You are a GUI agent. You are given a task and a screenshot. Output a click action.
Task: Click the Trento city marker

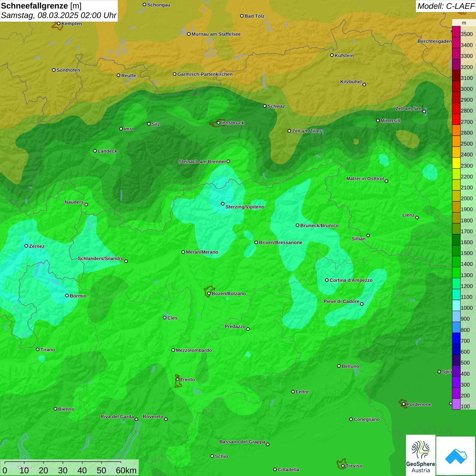pos(177,379)
